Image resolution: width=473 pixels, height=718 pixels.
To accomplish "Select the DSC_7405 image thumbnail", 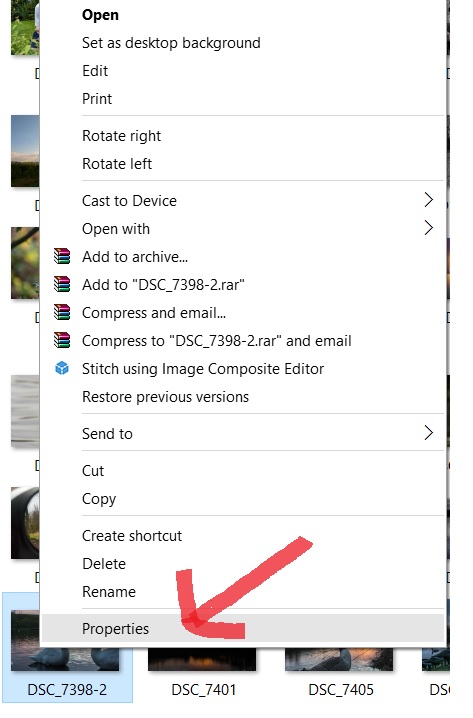I will coord(339,659).
